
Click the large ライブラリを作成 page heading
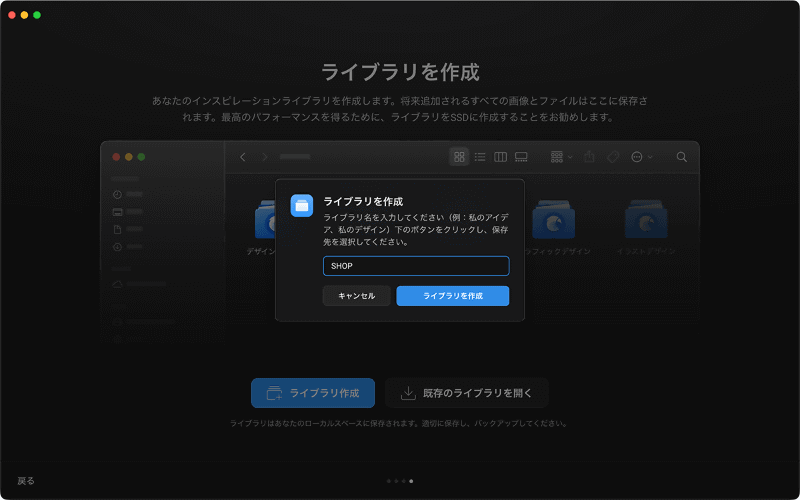400,72
